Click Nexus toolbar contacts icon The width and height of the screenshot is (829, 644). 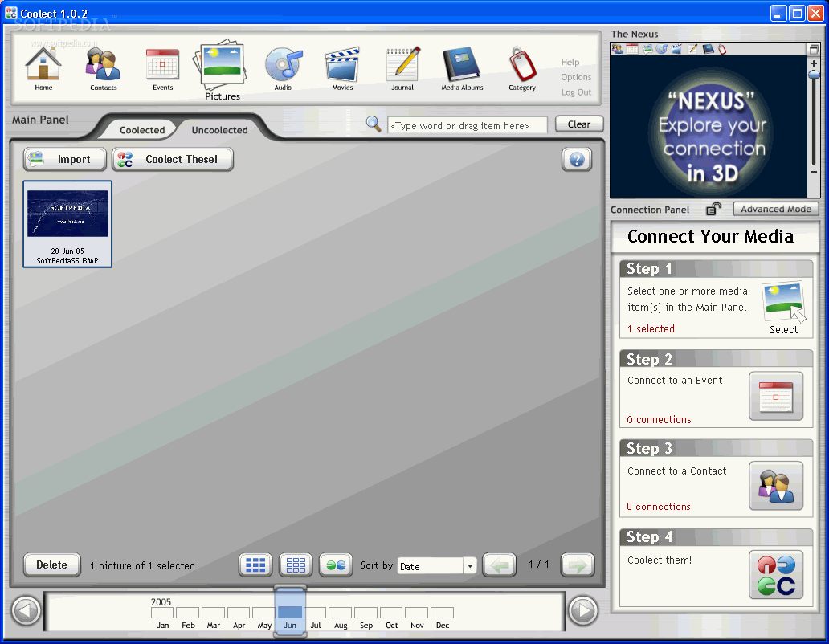(x=617, y=49)
